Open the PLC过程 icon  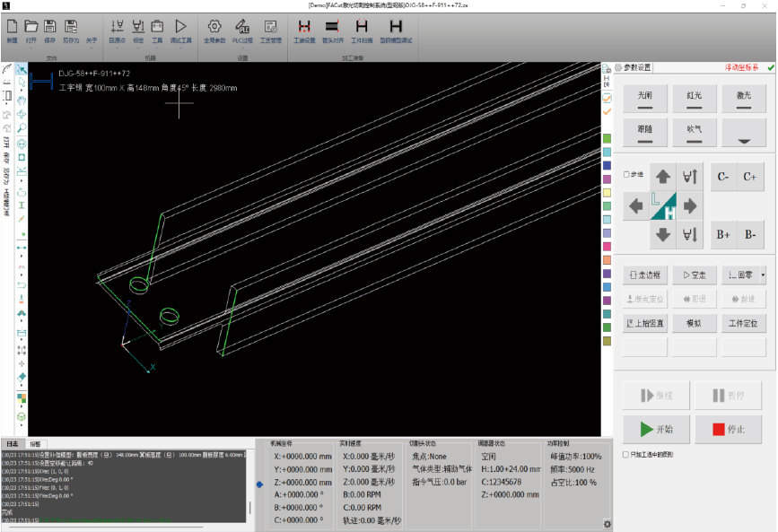pyautogui.click(x=242, y=26)
